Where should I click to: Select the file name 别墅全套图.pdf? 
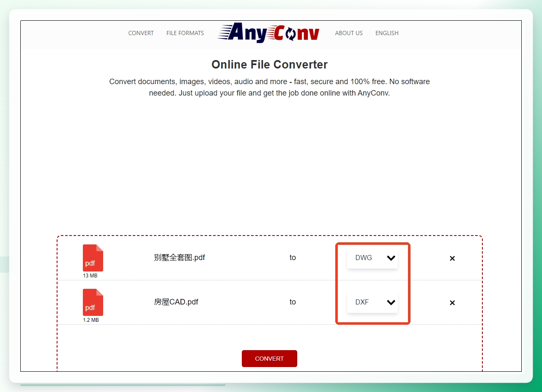click(x=179, y=258)
